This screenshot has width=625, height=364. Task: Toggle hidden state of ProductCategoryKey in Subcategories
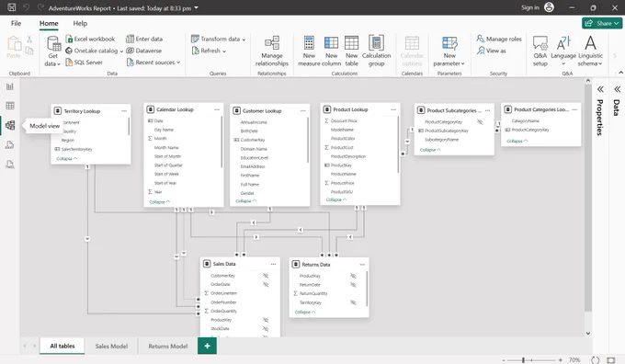(480, 121)
